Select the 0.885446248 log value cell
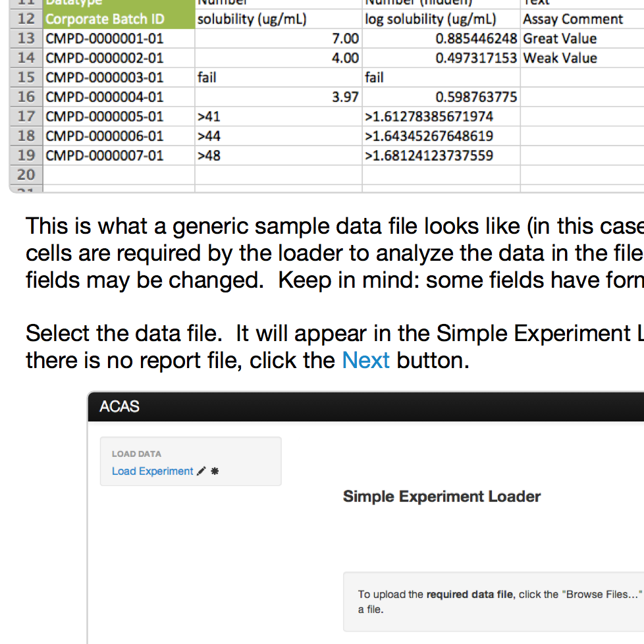This screenshot has height=644, width=644. pos(441,38)
